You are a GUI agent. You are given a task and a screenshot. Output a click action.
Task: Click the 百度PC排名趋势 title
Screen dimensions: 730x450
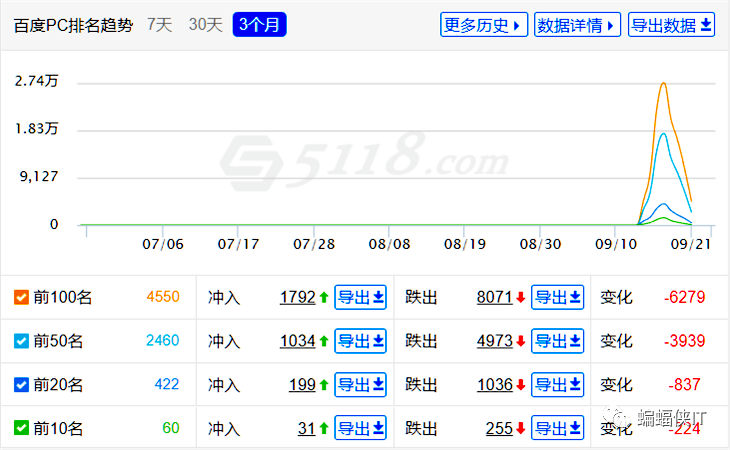(73, 25)
